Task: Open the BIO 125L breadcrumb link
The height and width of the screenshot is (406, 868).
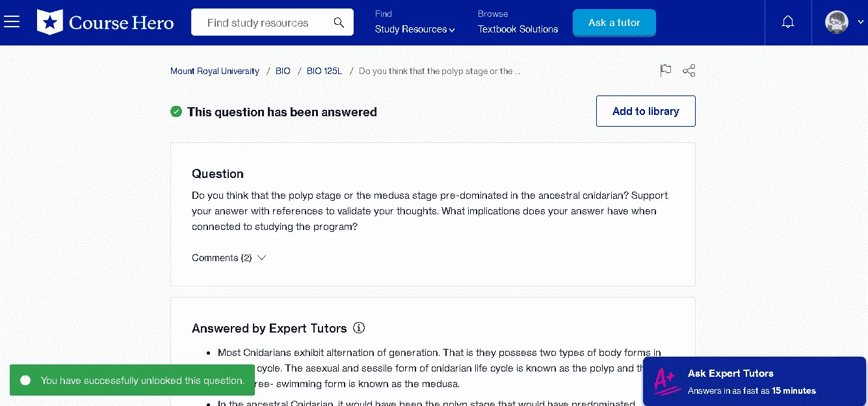Action: click(x=324, y=71)
